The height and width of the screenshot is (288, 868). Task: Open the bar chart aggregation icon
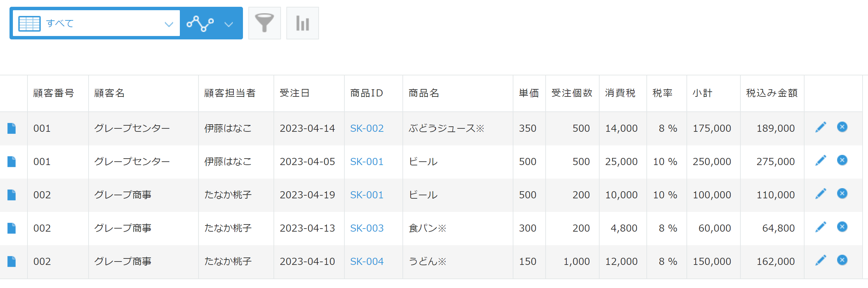click(302, 23)
